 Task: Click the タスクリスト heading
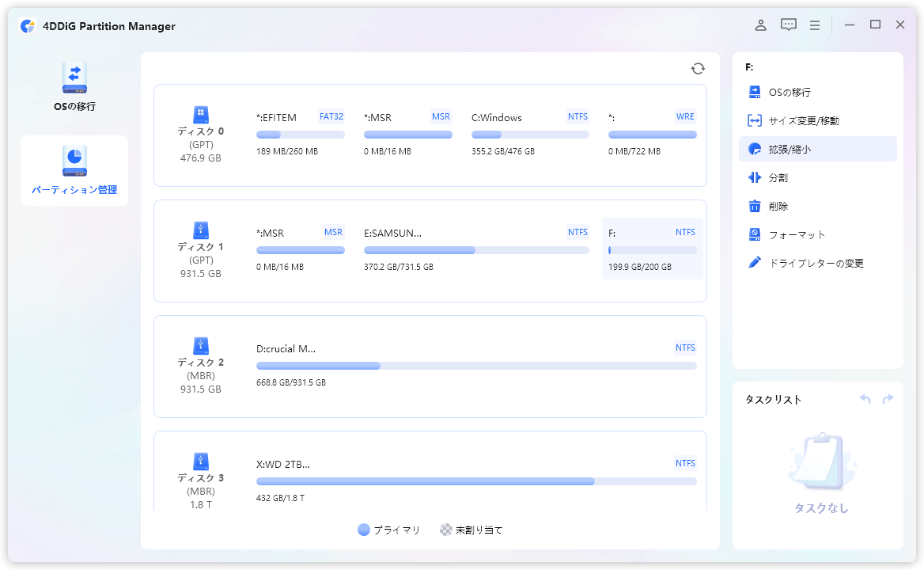pos(773,400)
